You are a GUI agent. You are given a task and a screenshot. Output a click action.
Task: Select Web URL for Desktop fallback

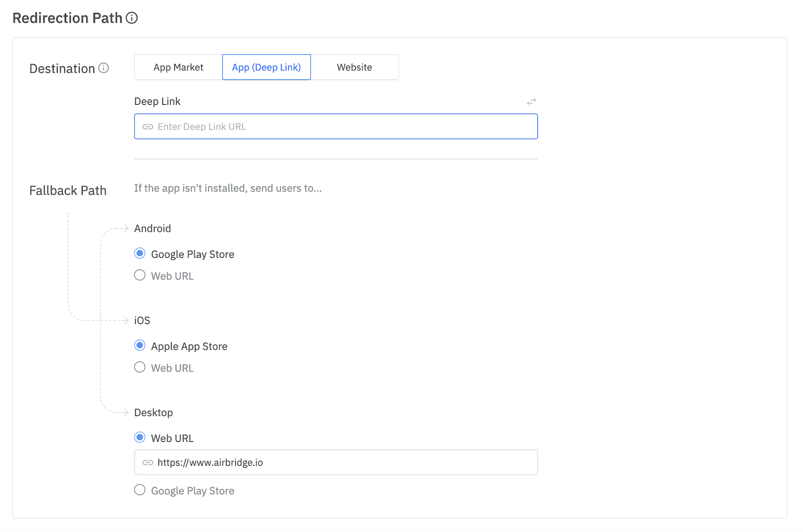(x=140, y=437)
